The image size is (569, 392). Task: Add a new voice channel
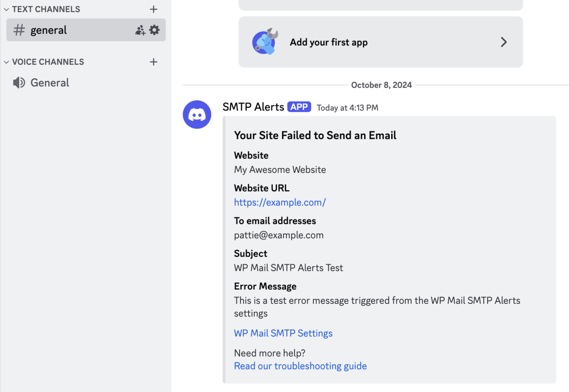click(154, 62)
